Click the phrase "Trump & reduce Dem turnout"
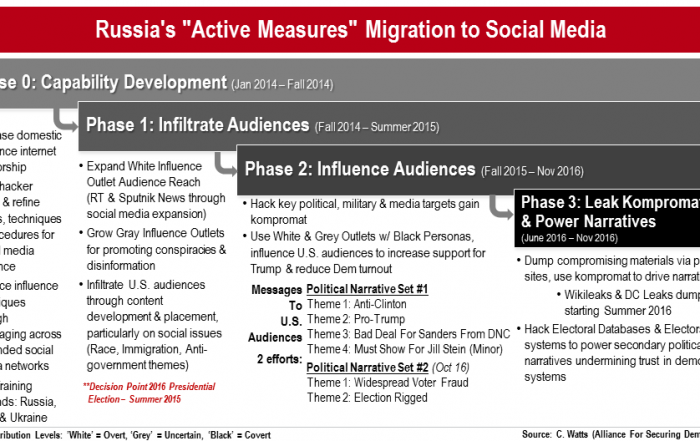This screenshot has height=441, width=700. (321, 269)
